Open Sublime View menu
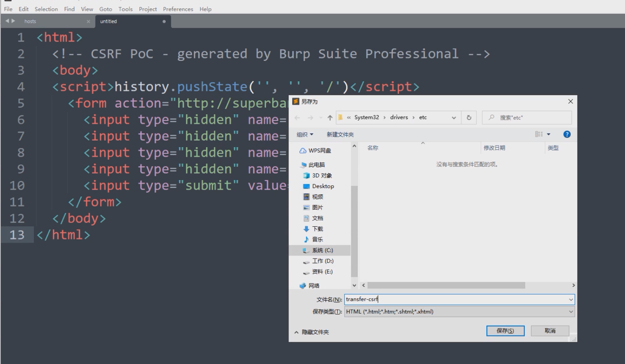 click(x=87, y=9)
